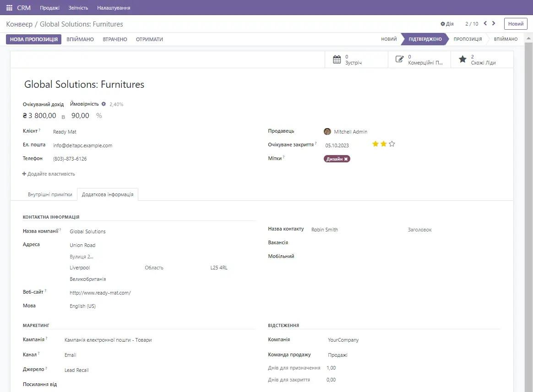Click the calendar icon on Зустріч smart button
Image resolution: width=533 pixels, height=392 pixels.
coord(337,59)
